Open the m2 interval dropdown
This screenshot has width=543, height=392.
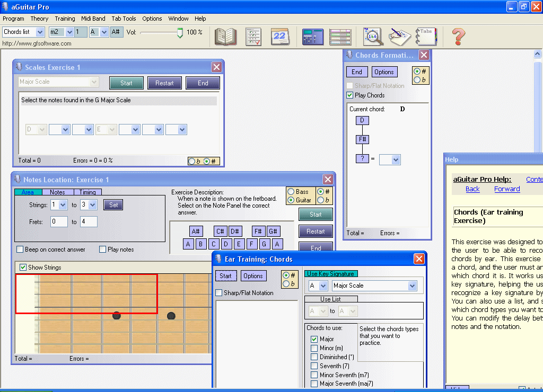[69, 32]
